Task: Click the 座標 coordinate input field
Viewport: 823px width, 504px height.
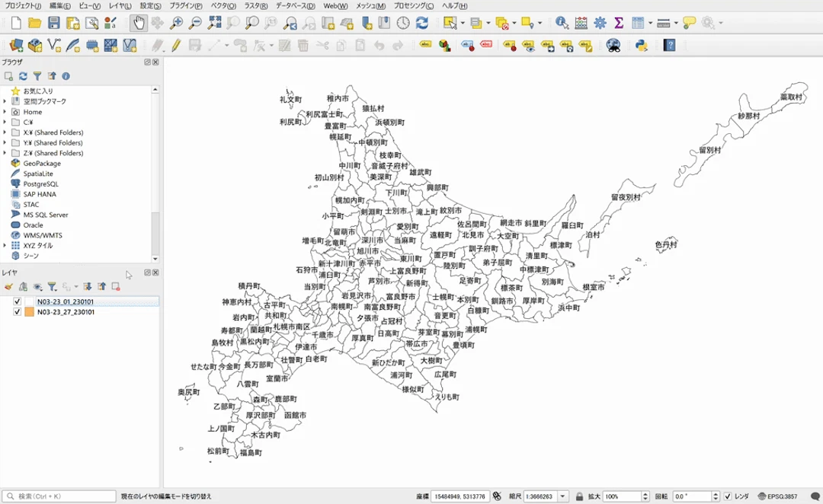Action: click(x=460, y=496)
